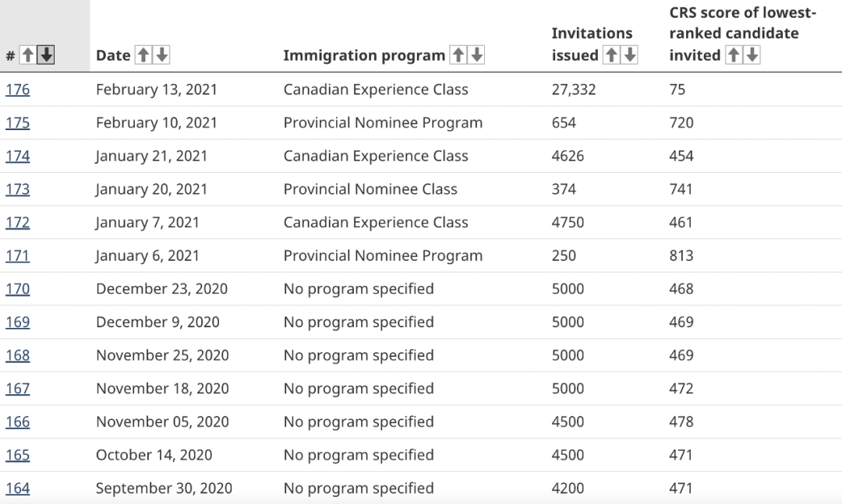Sort CRS score column ascending
The height and width of the screenshot is (504, 842).
click(x=734, y=55)
